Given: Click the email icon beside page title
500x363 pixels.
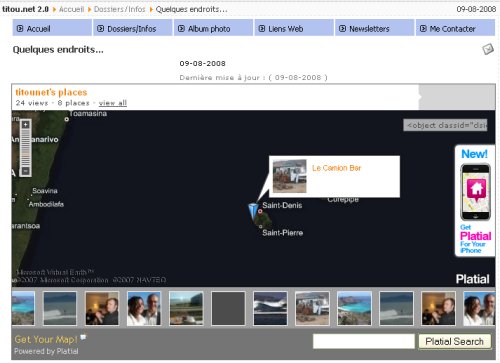Looking at the screenshot, I should 488,49.
